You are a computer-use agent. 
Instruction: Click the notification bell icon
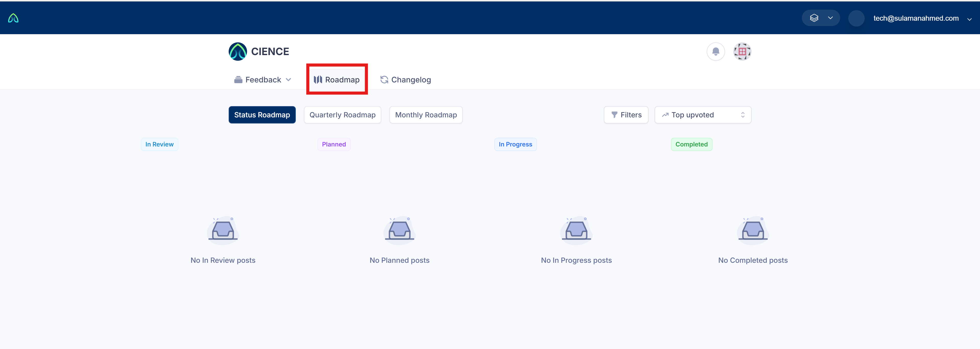pos(716,51)
